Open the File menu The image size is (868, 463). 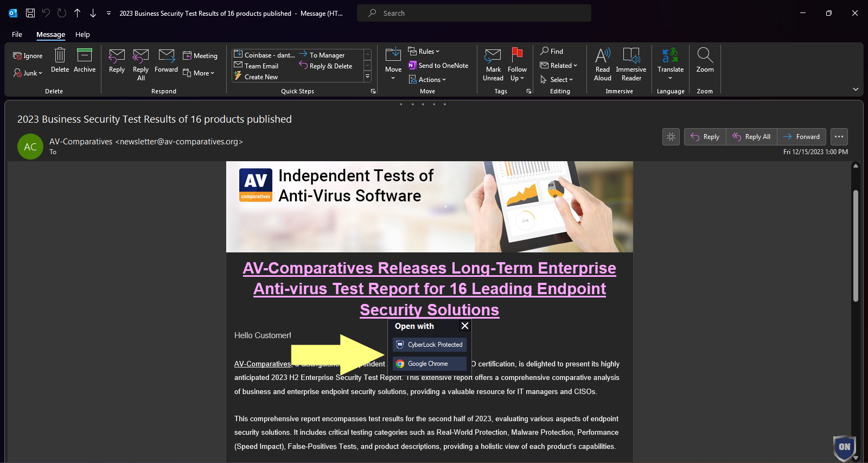point(17,34)
